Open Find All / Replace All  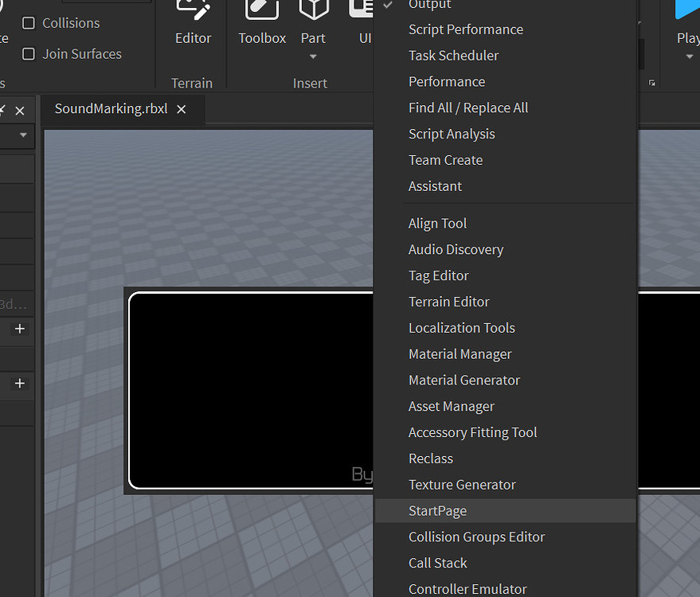505,108
